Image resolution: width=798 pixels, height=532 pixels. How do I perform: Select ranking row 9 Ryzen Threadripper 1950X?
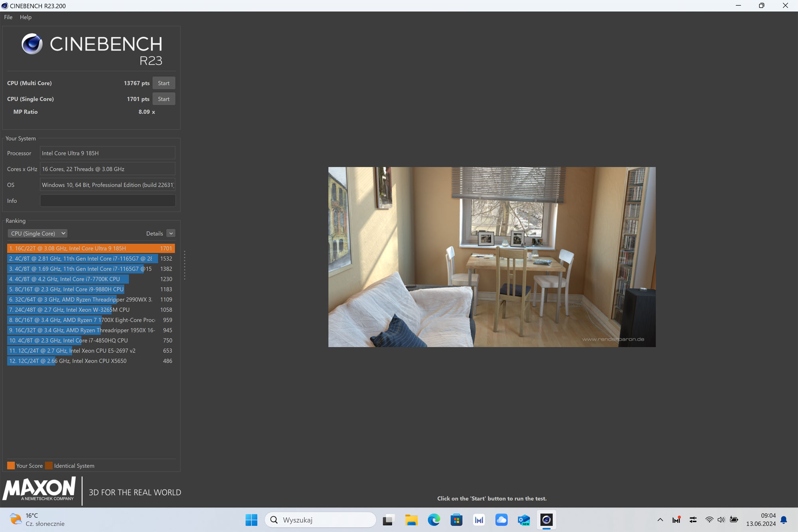pyautogui.click(x=91, y=330)
